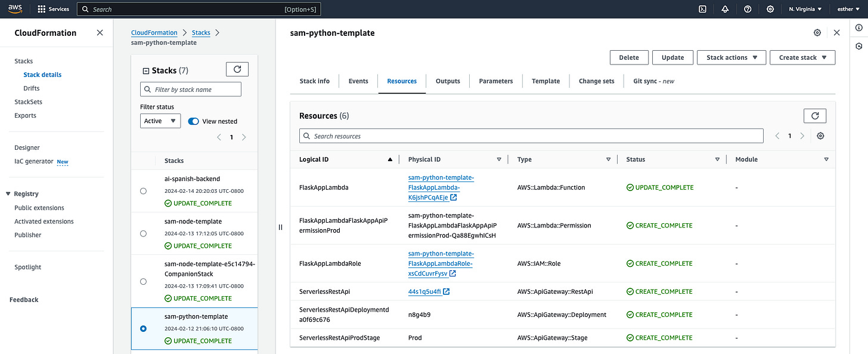
Task: Open the Services grid menu
Action: coord(53,9)
